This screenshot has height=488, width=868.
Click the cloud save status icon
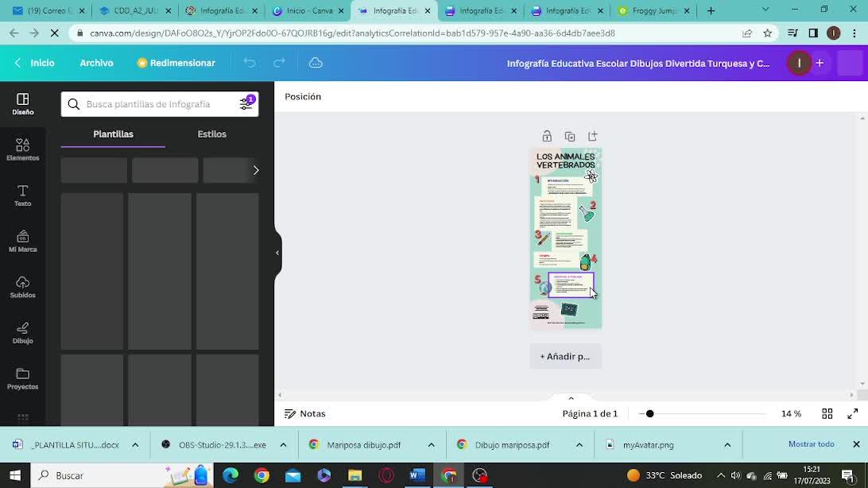pos(316,63)
